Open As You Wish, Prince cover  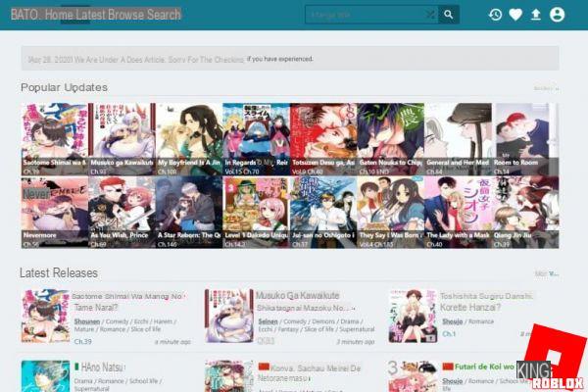[x=122, y=213]
